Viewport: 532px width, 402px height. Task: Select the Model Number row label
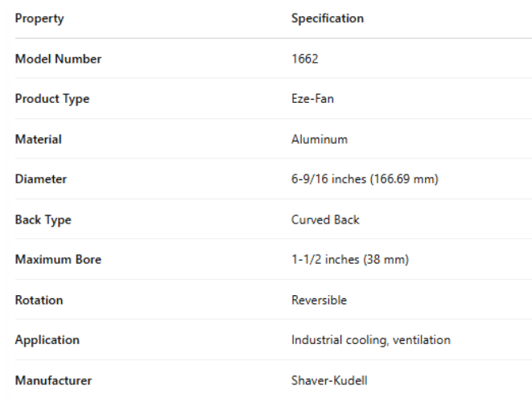58,59
